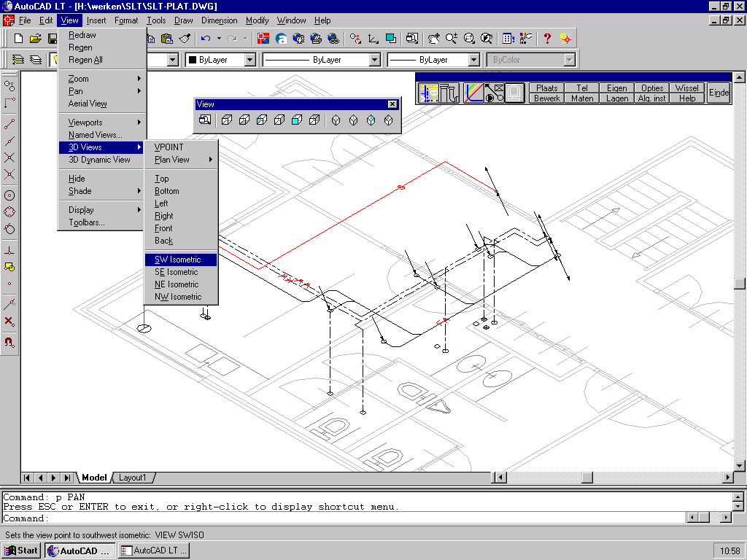Click SW Isometric icon in View toolbar

click(x=336, y=120)
